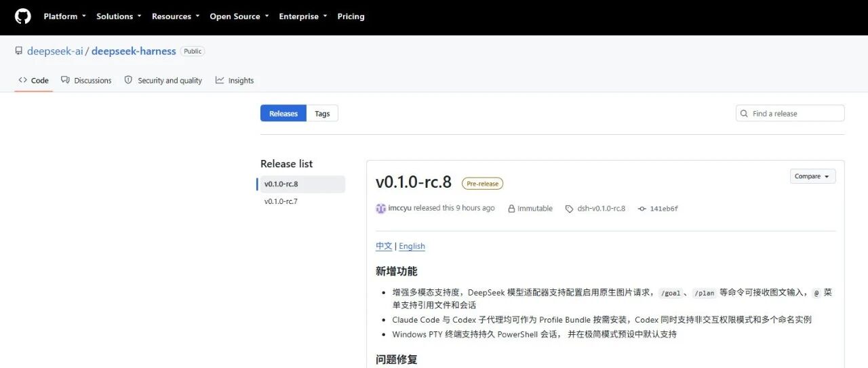Click the Immutable label text
Image resolution: width=868 pixels, height=368 pixels.
535,209
